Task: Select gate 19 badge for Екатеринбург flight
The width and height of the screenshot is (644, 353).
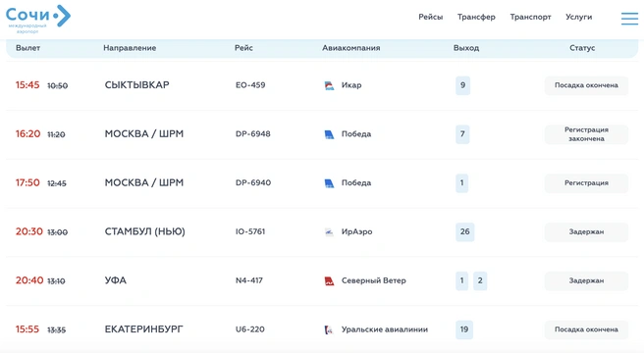Action: 464,329
